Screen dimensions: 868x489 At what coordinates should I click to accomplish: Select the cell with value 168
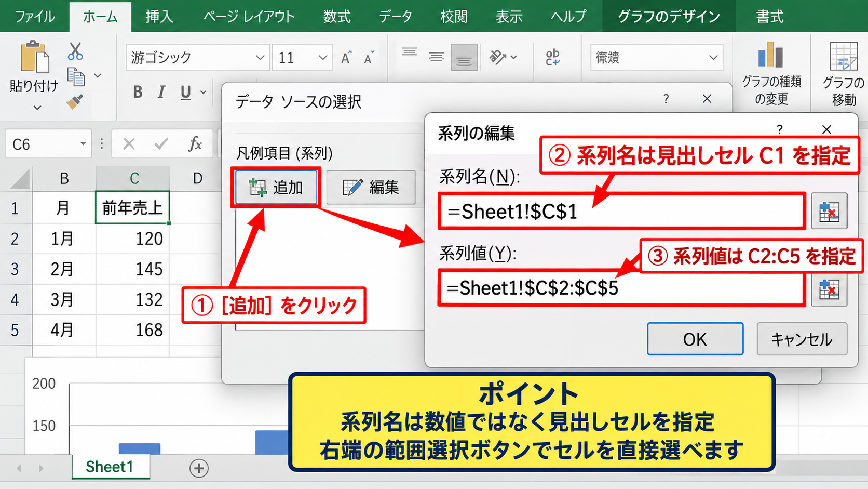[x=132, y=329]
